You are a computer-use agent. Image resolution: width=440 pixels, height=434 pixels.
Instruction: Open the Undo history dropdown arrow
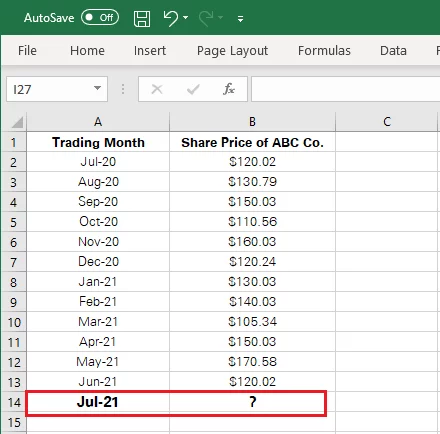pyautogui.click(x=186, y=18)
